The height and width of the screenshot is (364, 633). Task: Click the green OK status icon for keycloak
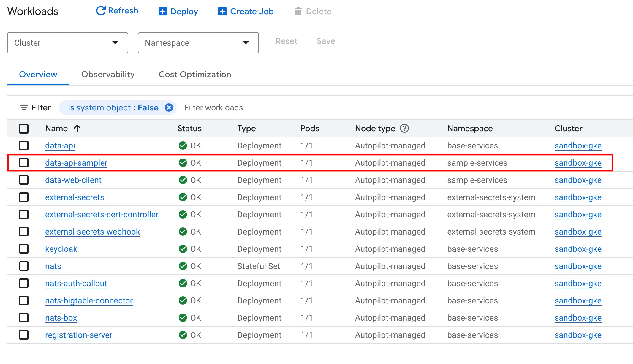183,249
